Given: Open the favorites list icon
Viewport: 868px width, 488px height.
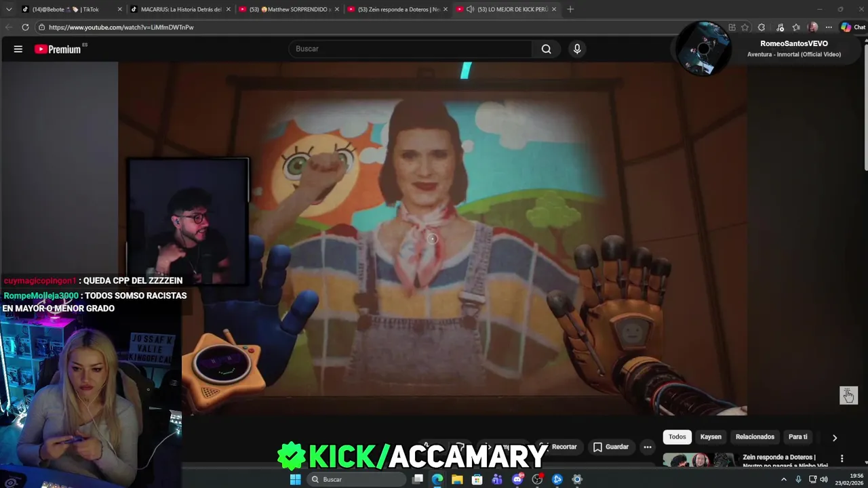Looking at the screenshot, I should (x=796, y=27).
